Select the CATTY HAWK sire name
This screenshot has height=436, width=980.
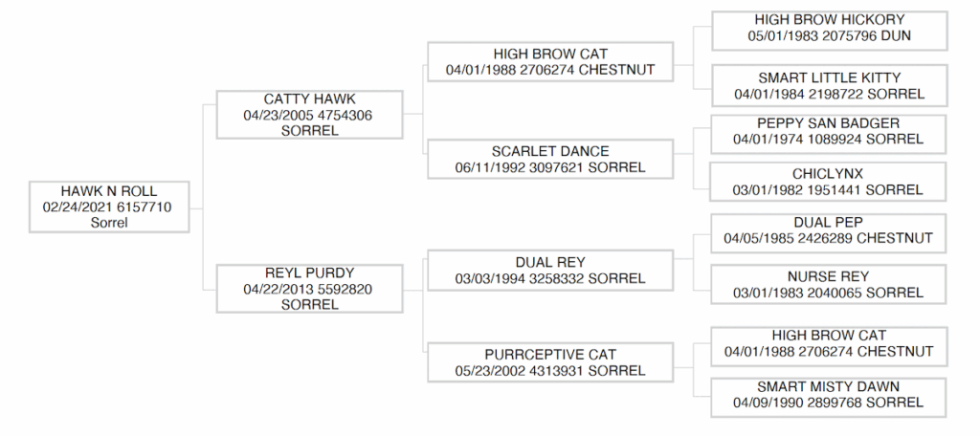310,98
